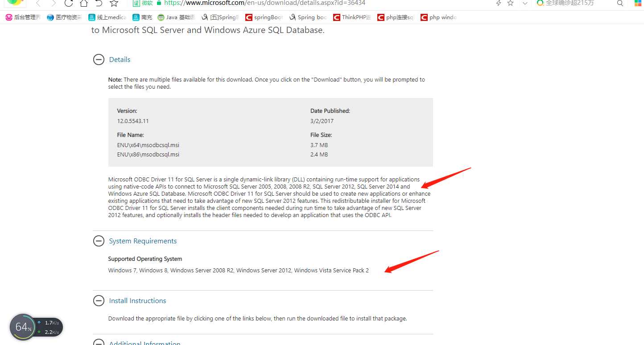
Task: Open the [五]Spring bookmark
Action: pyautogui.click(x=220, y=17)
